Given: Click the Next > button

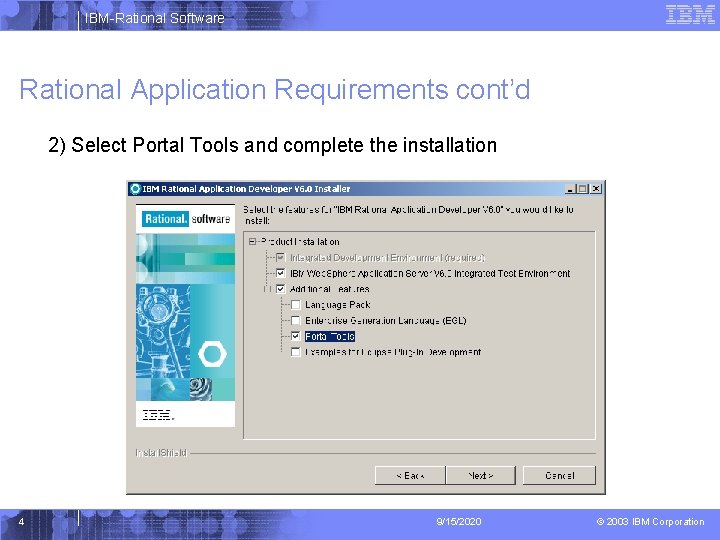Looking at the screenshot, I should [481, 475].
